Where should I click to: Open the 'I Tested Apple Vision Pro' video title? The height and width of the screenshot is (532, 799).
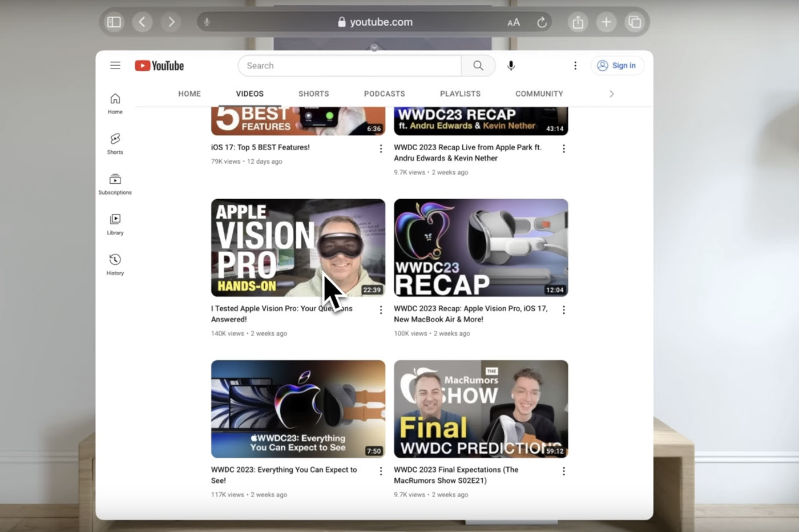282,314
